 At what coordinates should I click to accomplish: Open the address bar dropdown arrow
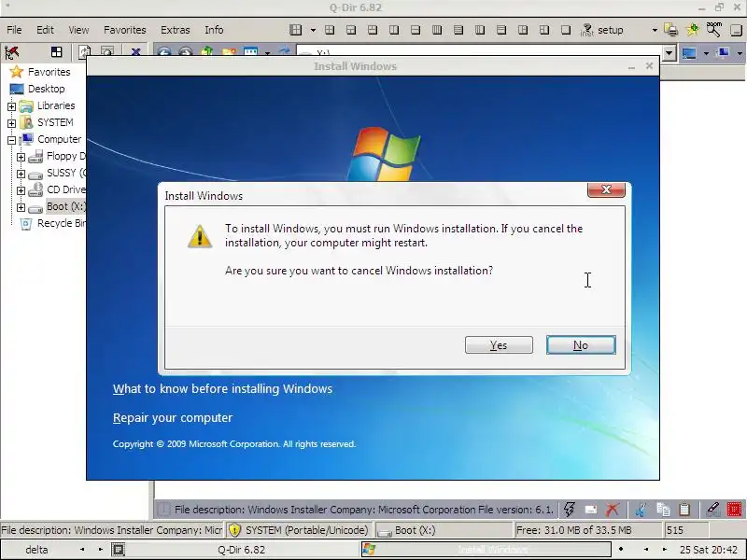point(669,52)
